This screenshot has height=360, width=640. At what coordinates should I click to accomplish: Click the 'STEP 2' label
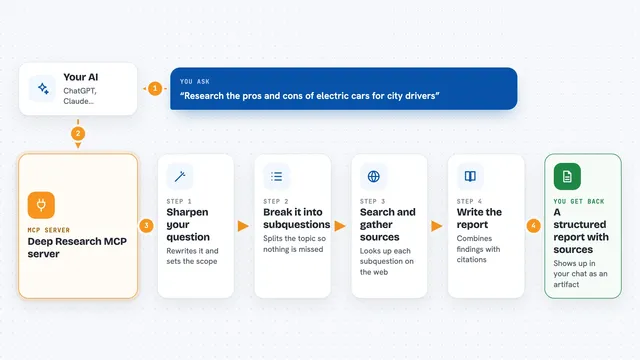pyautogui.click(x=276, y=201)
